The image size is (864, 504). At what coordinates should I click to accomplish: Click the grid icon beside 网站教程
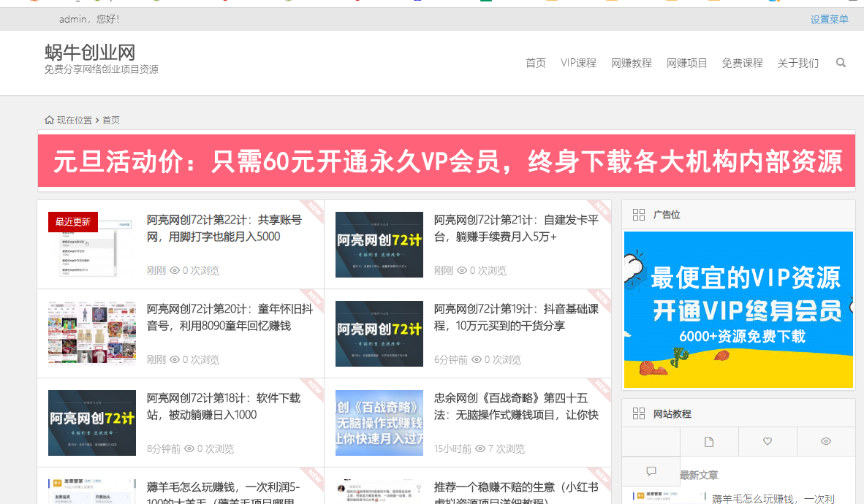(x=638, y=413)
